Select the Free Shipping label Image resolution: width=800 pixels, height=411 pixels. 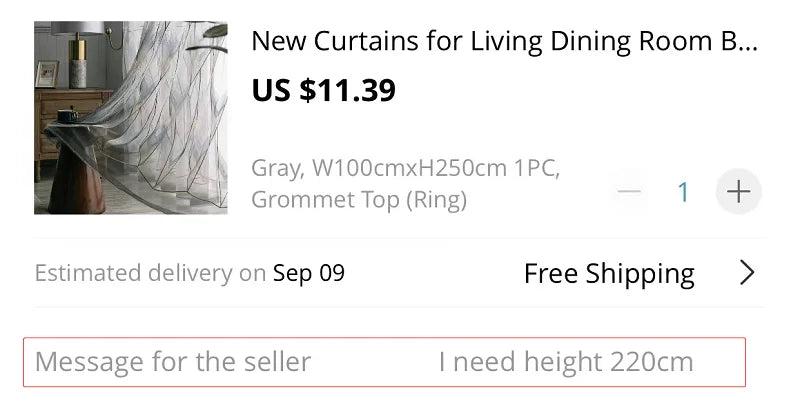tap(609, 273)
